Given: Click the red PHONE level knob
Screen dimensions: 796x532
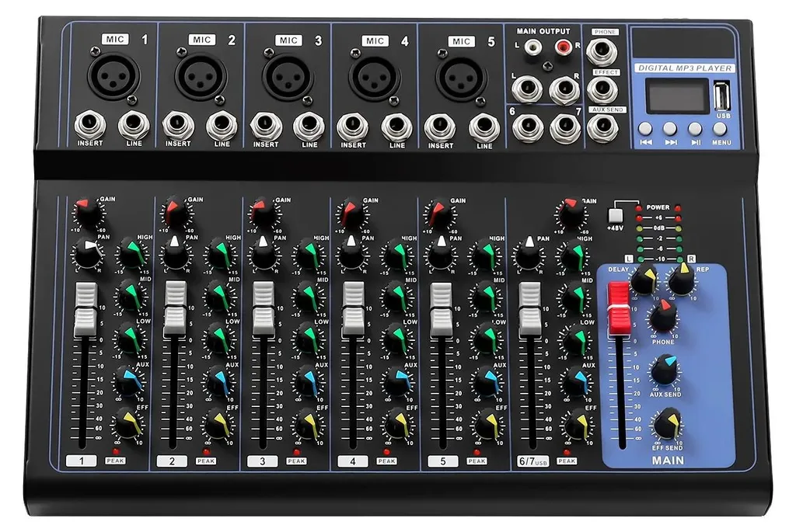Looking at the screenshot, I should [663, 316].
